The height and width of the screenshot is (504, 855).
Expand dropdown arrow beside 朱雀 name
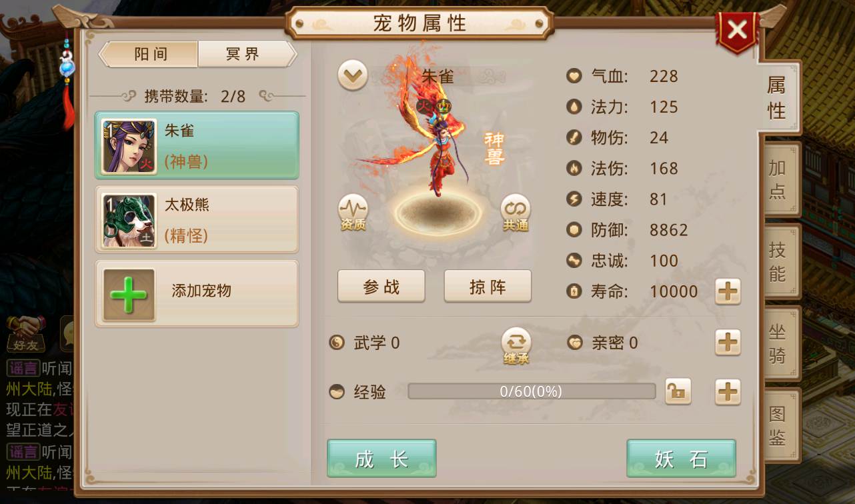pos(353,75)
